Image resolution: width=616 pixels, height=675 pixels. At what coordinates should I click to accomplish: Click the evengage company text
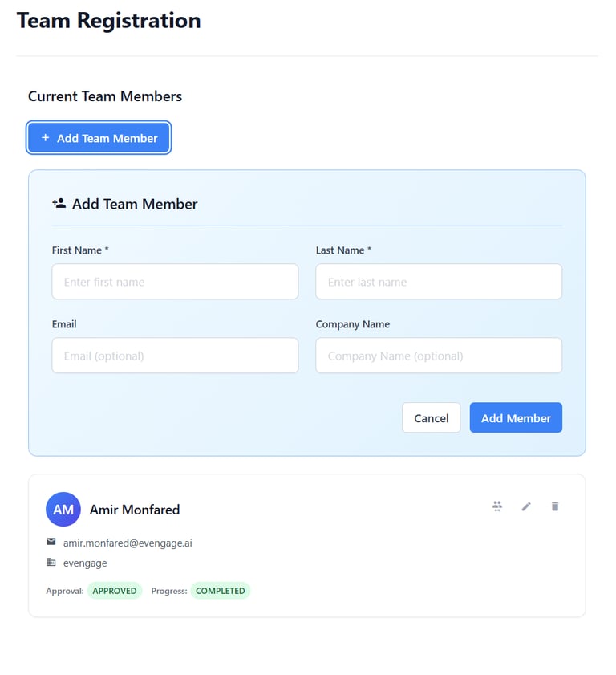click(85, 563)
